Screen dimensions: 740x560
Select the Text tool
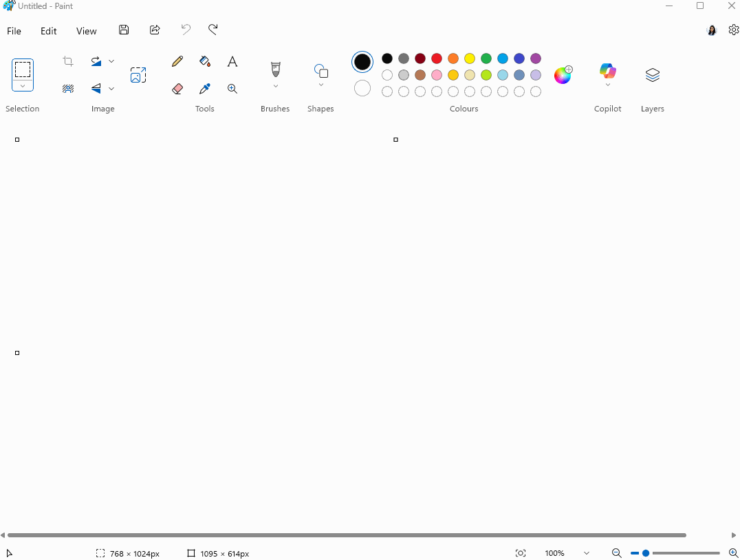click(232, 62)
